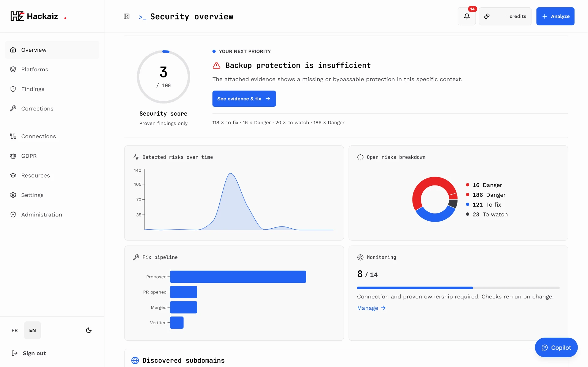Click the Verified bar in Fix pipeline
This screenshot has width=588, height=367.
click(177, 323)
